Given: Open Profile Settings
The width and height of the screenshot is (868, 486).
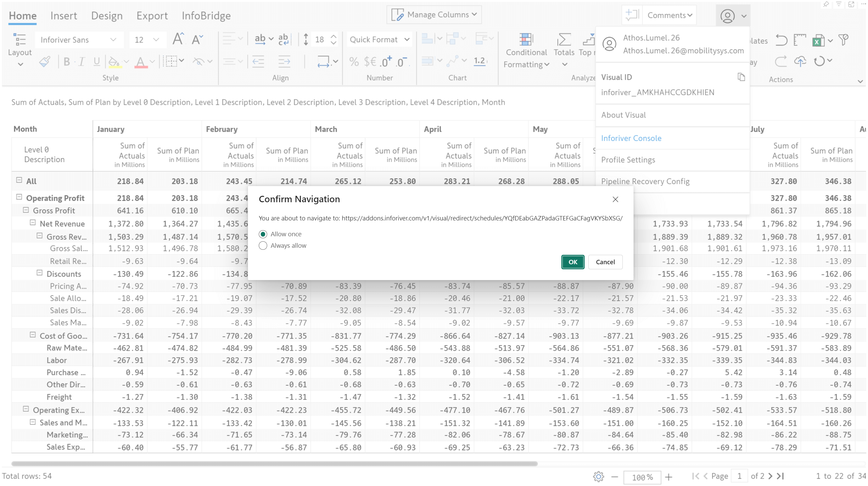Looking at the screenshot, I should point(672,160).
